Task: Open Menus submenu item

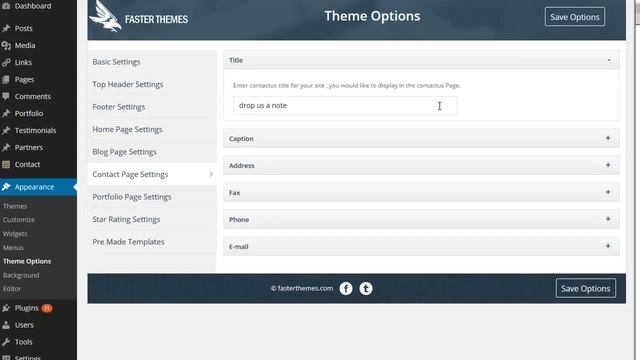Action: [13, 248]
